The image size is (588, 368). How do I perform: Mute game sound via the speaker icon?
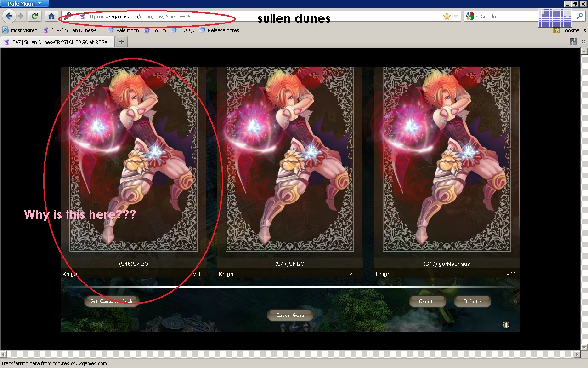pos(506,325)
